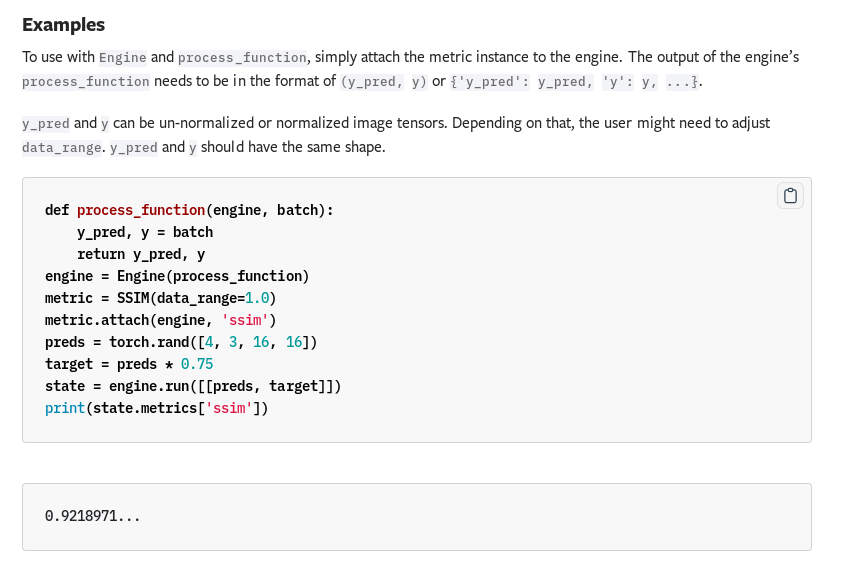The height and width of the screenshot is (584, 861).
Task: Click the print(state.metrics['ssim']) line
Action: (x=157, y=408)
